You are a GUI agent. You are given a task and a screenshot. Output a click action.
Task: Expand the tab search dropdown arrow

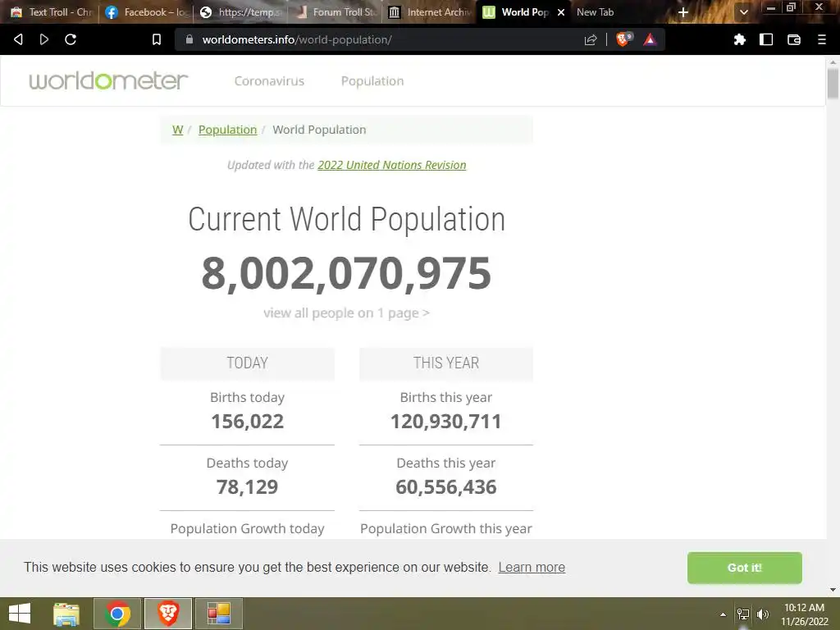coord(743,12)
